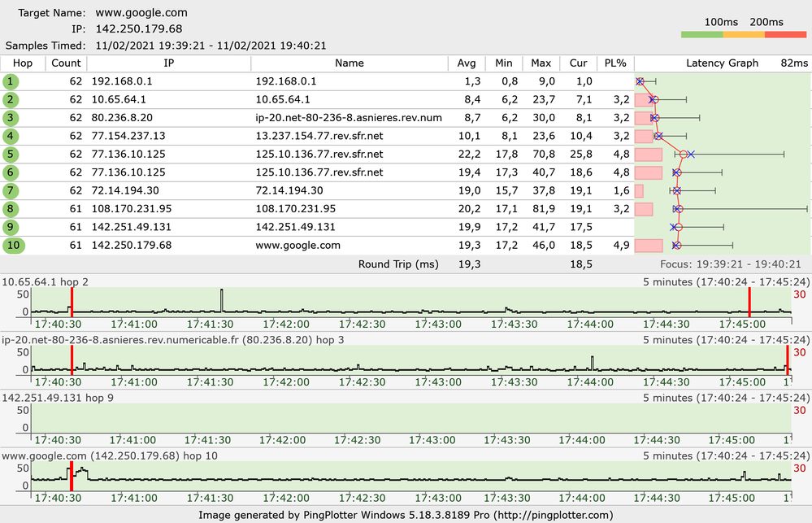Click hop 5 green number badge

(x=11, y=154)
